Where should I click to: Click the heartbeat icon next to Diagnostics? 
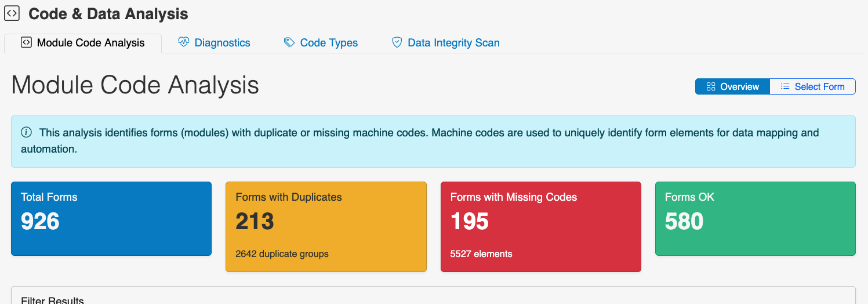pos(184,42)
